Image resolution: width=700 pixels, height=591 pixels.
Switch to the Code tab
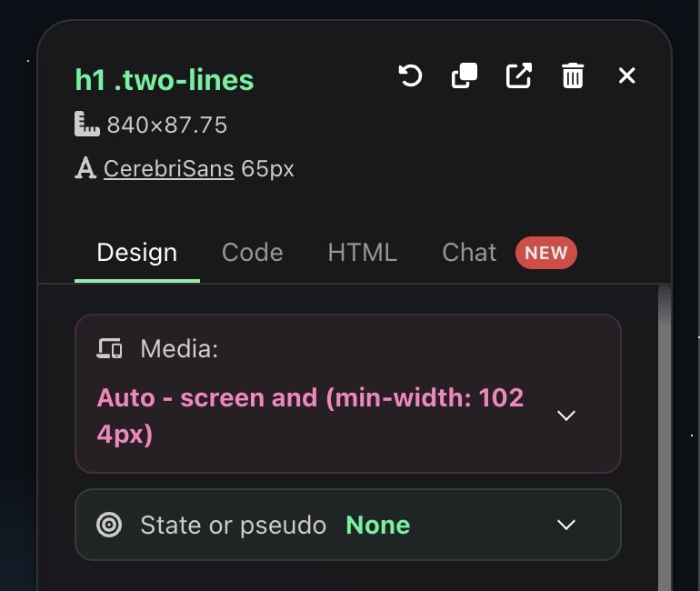[x=252, y=252]
